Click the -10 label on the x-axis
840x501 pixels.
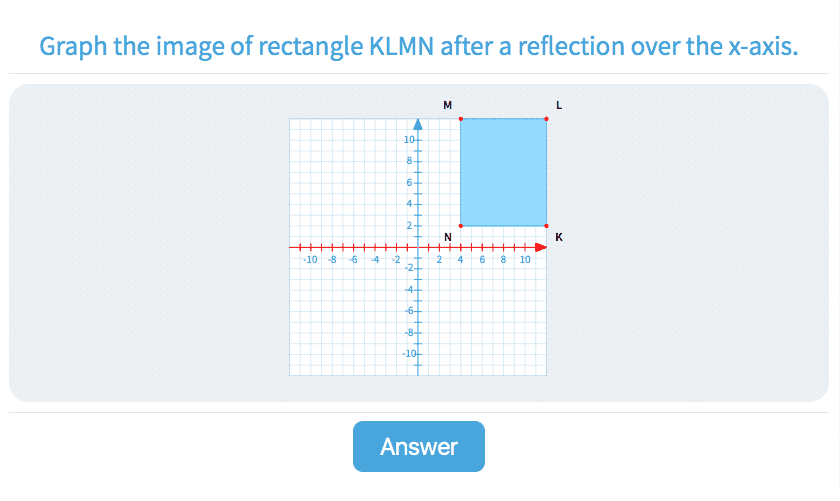310,259
